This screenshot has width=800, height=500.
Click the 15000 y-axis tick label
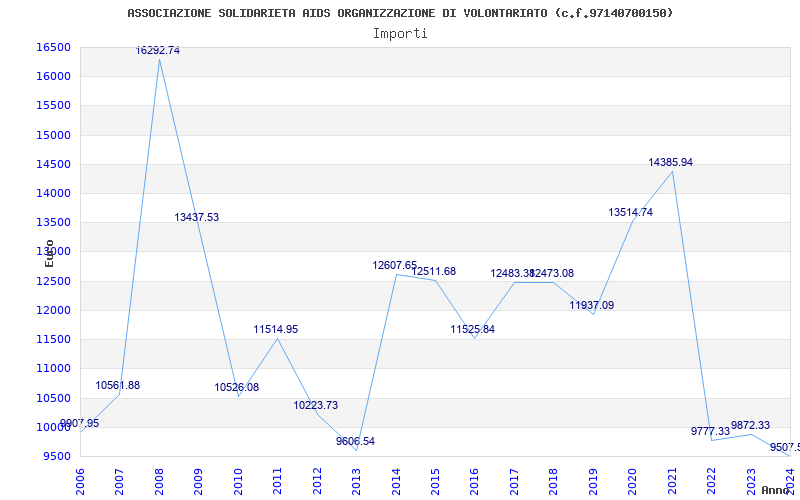pyautogui.click(x=54, y=135)
